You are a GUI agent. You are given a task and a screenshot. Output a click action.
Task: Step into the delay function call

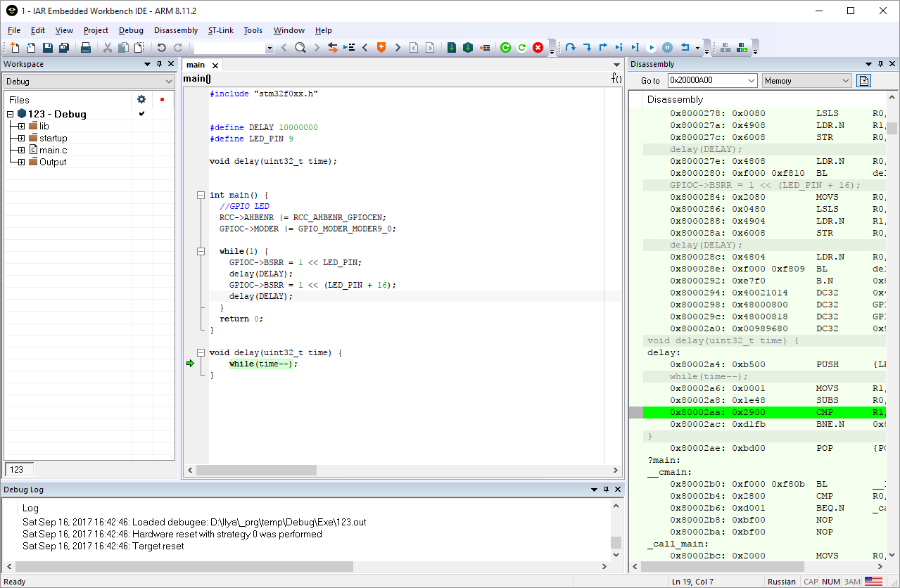pyautogui.click(x=588, y=47)
